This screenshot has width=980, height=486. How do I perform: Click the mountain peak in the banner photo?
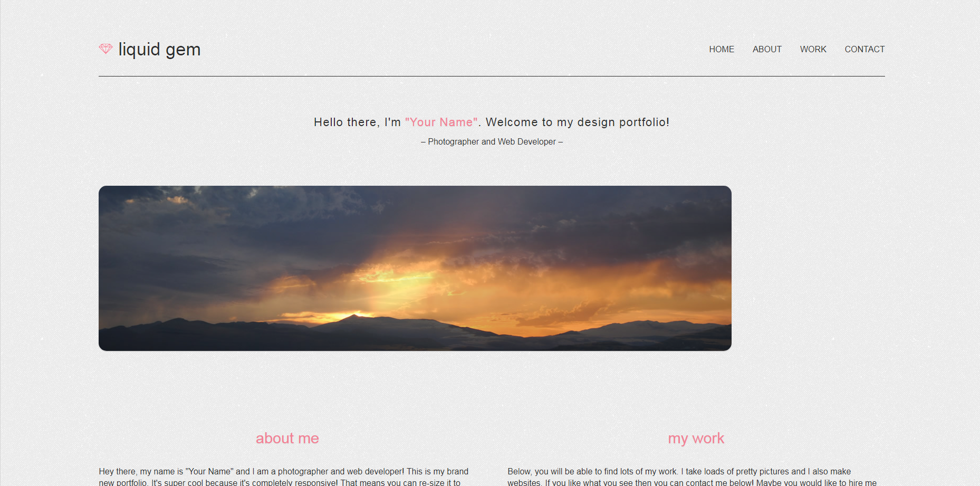[x=354, y=317]
